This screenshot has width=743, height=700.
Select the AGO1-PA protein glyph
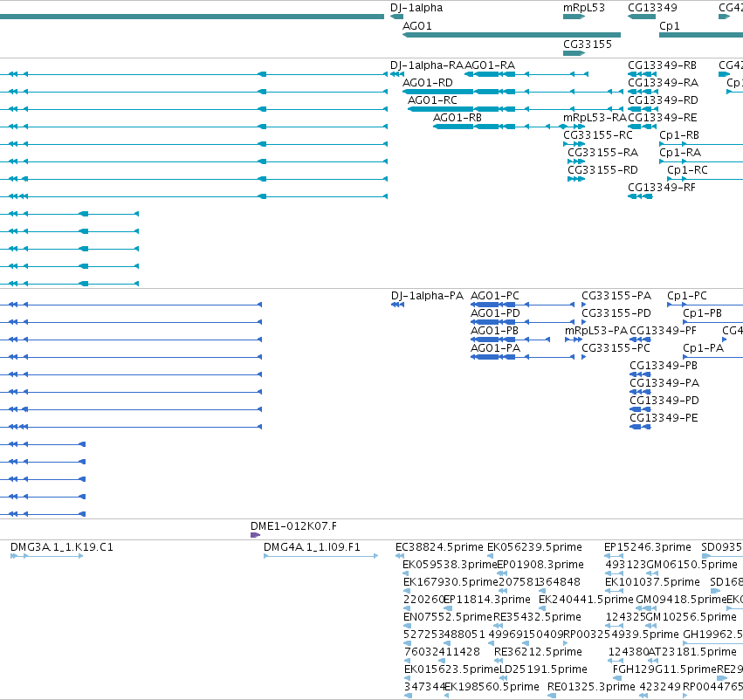522,357
